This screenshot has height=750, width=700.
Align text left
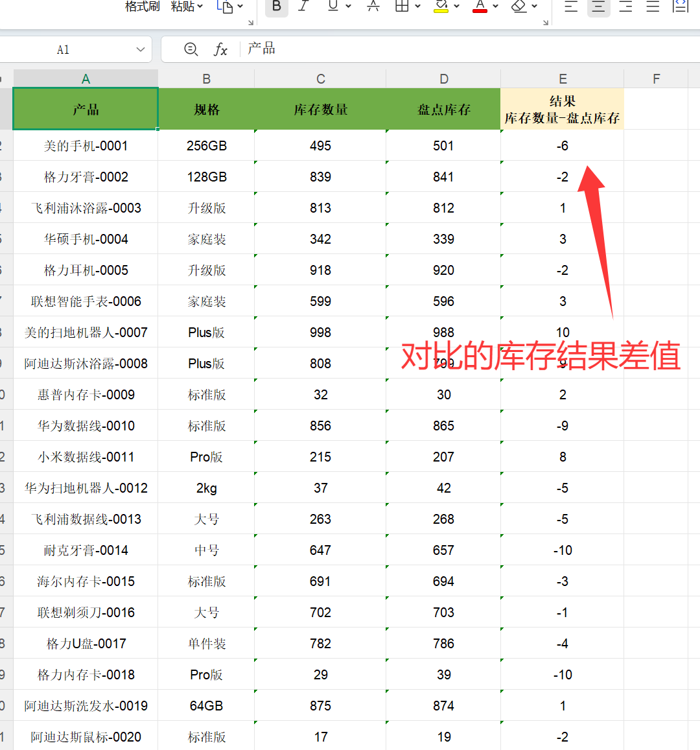click(x=571, y=6)
